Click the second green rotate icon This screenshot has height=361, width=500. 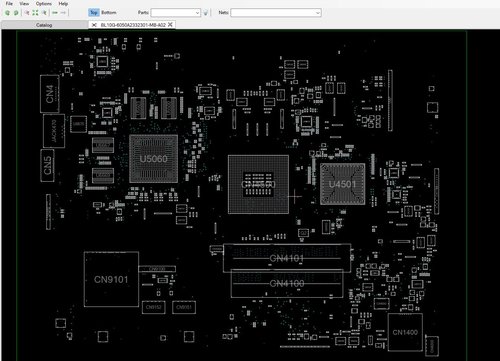16,13
